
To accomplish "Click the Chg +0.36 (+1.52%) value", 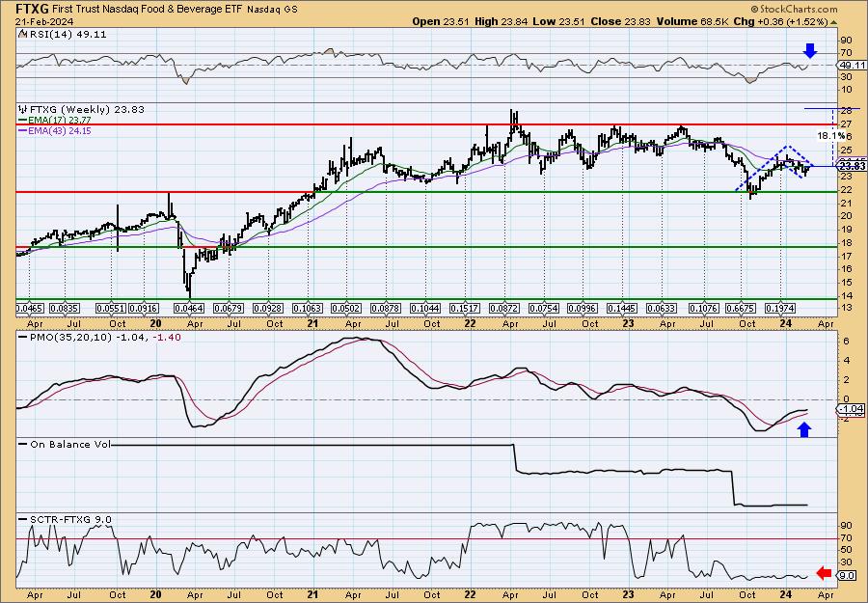I will 779,21.
